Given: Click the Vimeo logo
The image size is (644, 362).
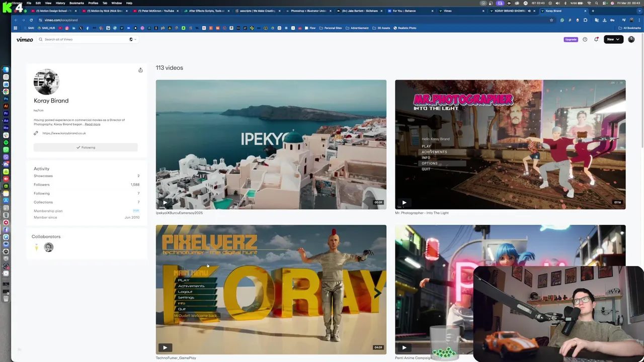Looking at the screenshot, I should point(25,39).
